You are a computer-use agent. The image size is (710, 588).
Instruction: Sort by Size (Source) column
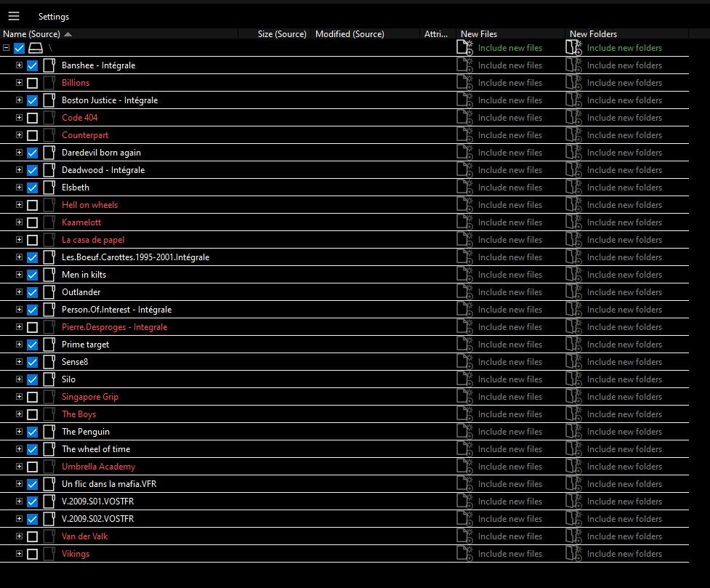[x=275, y=34]
